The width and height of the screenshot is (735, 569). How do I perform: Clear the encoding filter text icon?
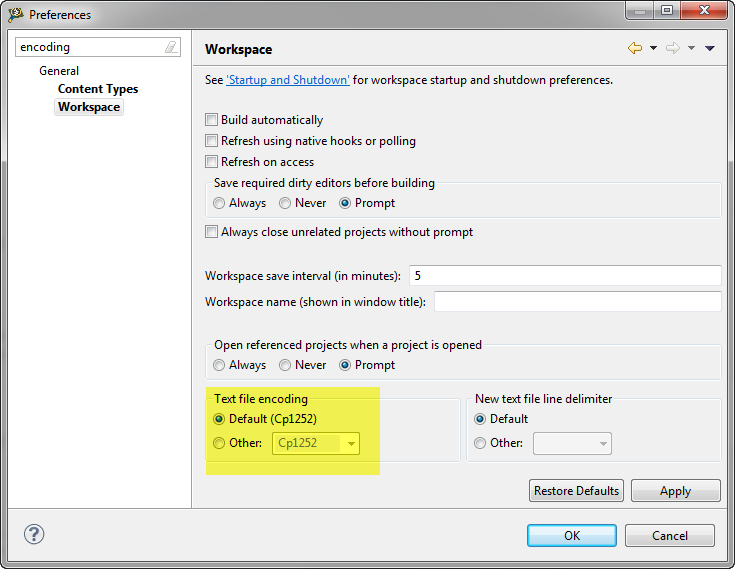171,47
